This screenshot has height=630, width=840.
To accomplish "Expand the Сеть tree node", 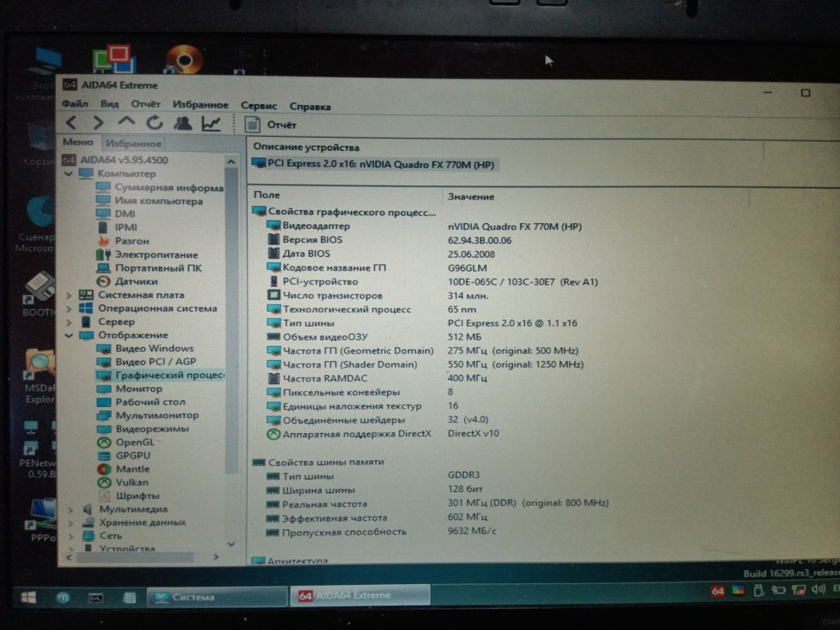I will click(x=71, y=536).
